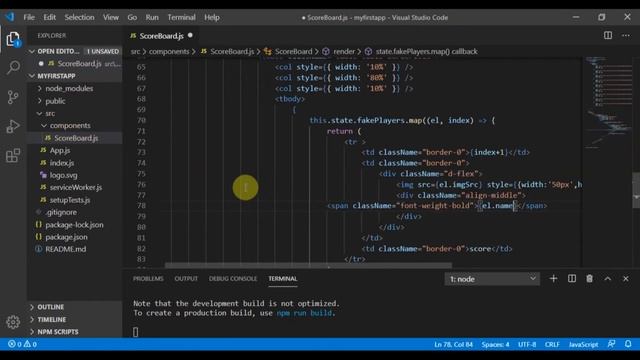Change language mode via 'JavaScript'
This screenshot has width=640, height=360.
[583, 344]
